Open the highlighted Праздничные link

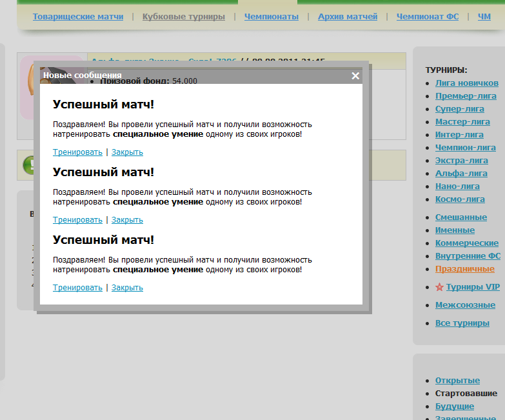coord(464,269)
